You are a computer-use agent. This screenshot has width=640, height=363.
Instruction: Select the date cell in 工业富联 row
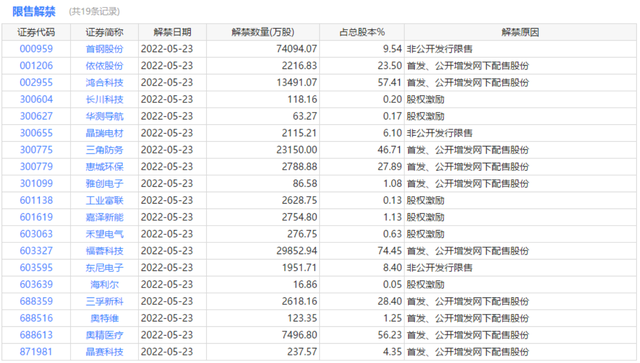(172, 200)
